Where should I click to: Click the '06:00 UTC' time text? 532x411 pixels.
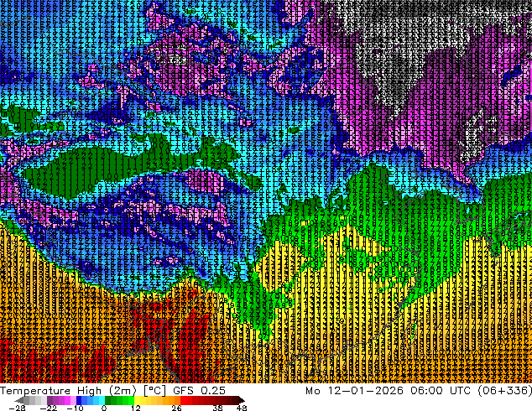pyautogui.click(x=441, y=391)
